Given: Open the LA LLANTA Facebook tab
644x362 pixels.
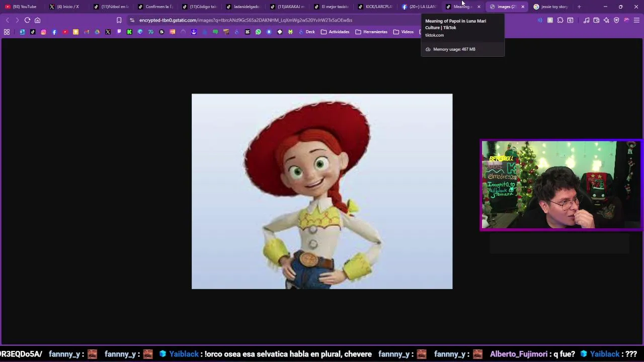Looking at the screenshot, I should tap(420, 7).
